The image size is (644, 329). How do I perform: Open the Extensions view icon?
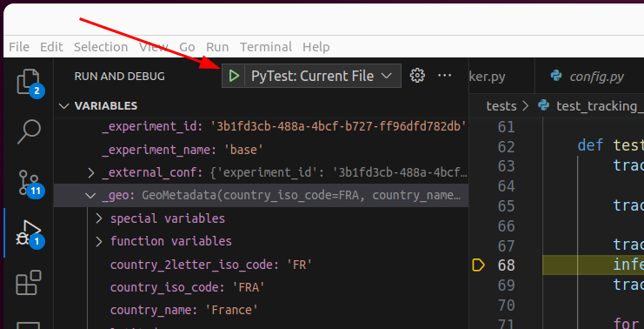tap(29, 283)
